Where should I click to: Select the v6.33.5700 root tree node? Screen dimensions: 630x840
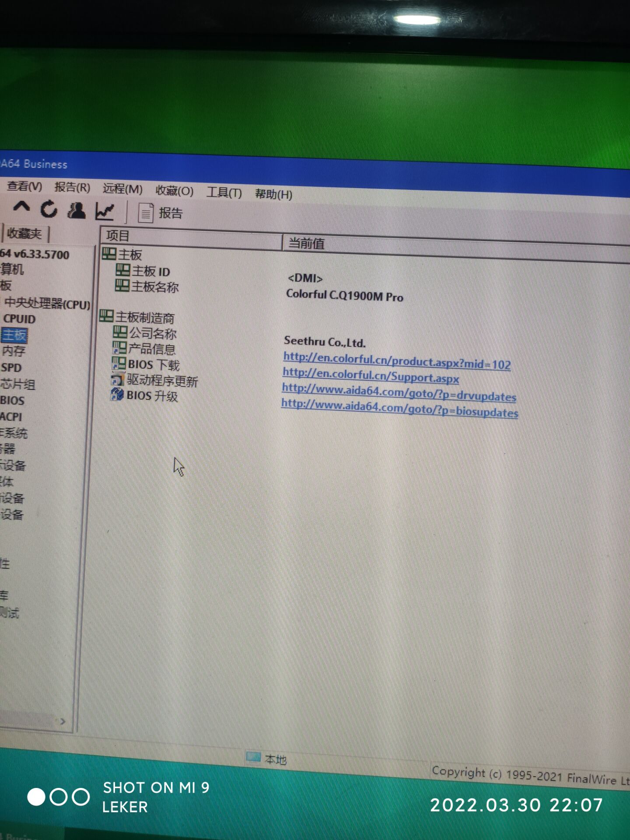coord(35,254)
